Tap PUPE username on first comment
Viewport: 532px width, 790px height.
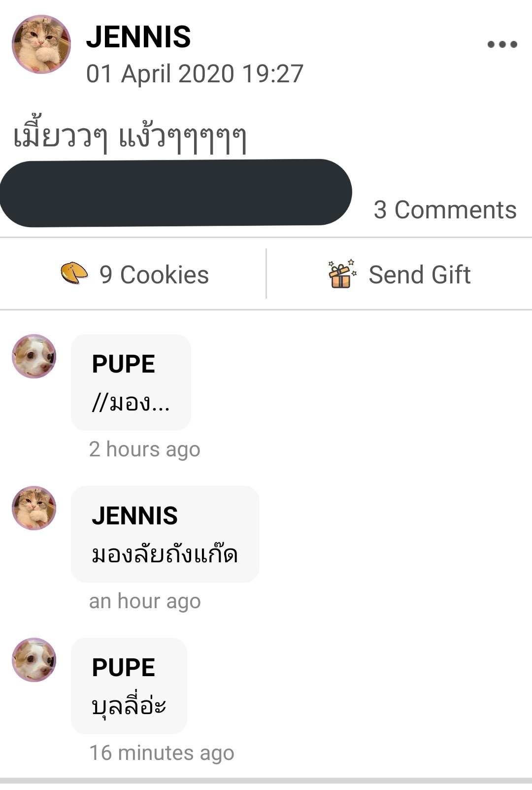click(123, 364)
